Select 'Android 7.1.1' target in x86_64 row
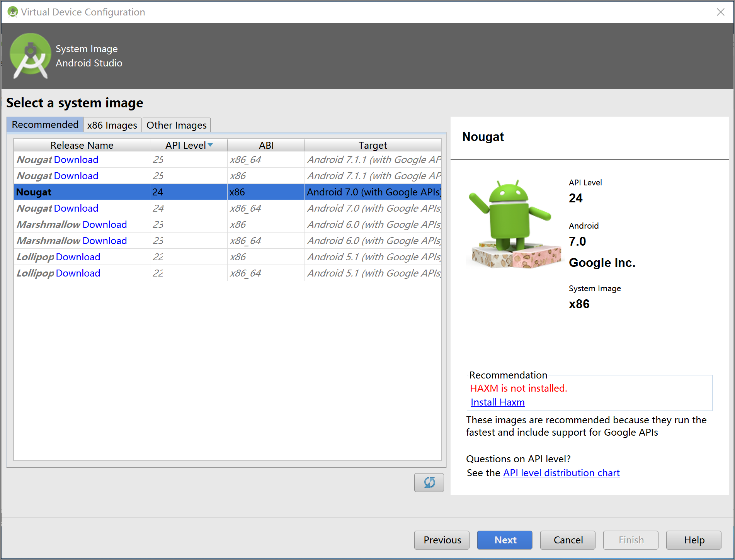This screenshot has height=560, width=735. pos(374,160)
